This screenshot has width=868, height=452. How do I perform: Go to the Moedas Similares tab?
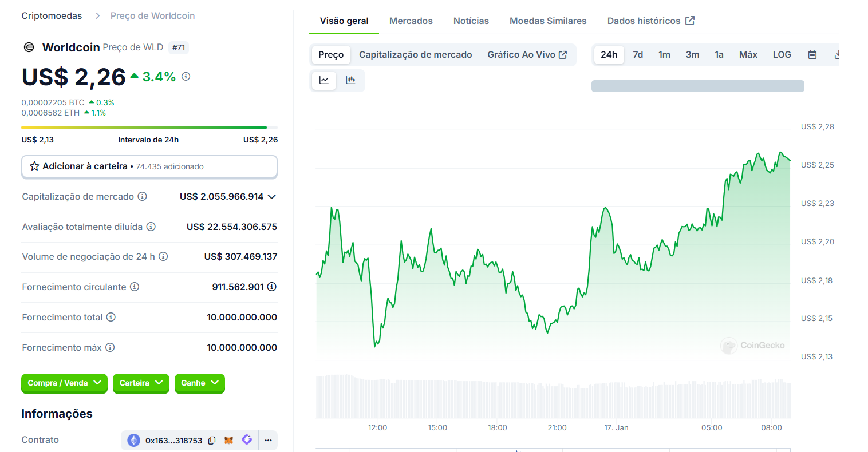[x=548, y=21]
